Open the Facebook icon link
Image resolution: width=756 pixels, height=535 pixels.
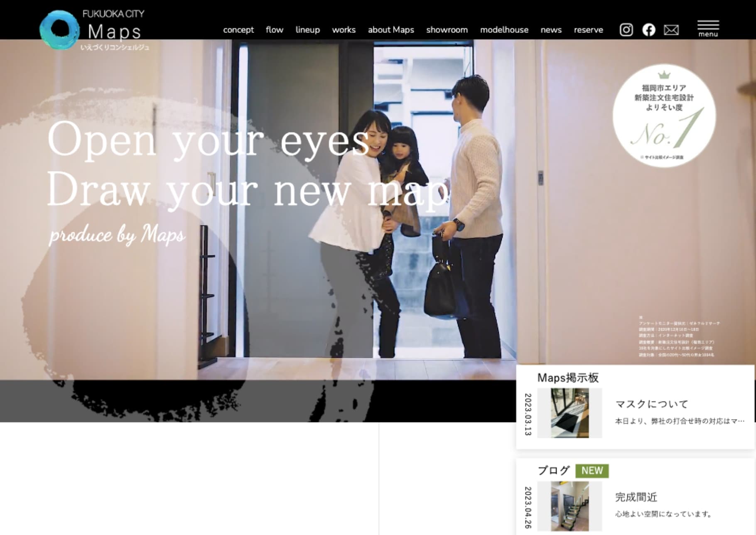click(x=648, y=30)
